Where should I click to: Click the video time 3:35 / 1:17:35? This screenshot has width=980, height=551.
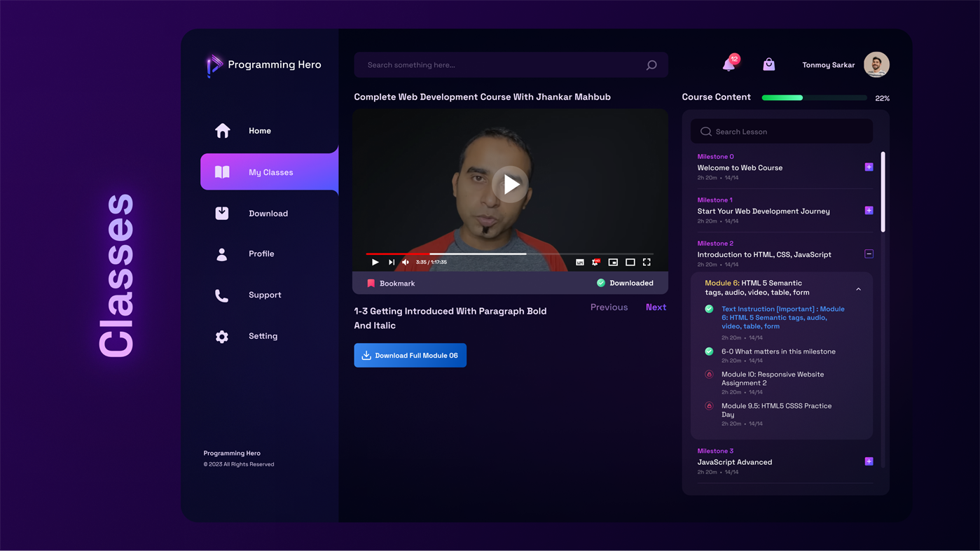pyautogui.click(x=432, y=263)
